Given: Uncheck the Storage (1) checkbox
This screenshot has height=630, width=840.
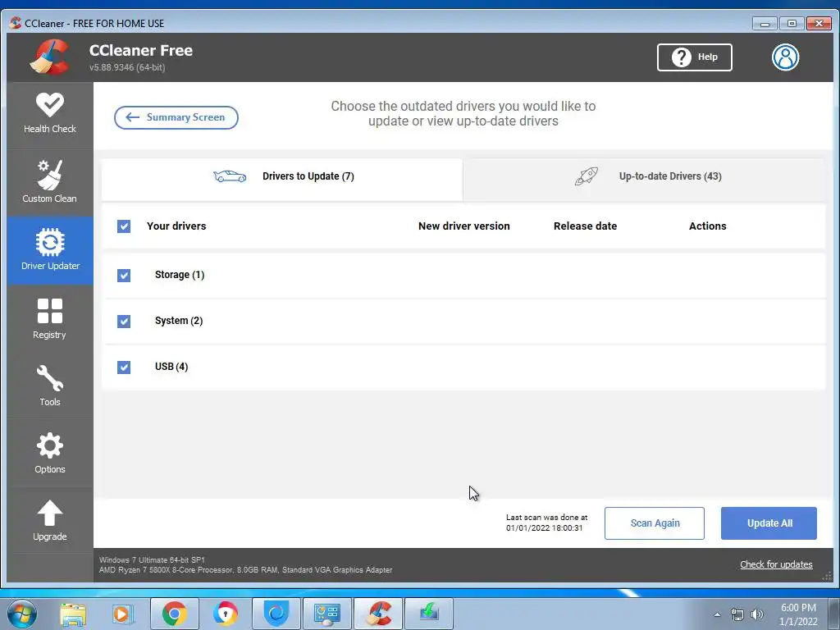Looking at the screenshot, I should click(124, 276).
